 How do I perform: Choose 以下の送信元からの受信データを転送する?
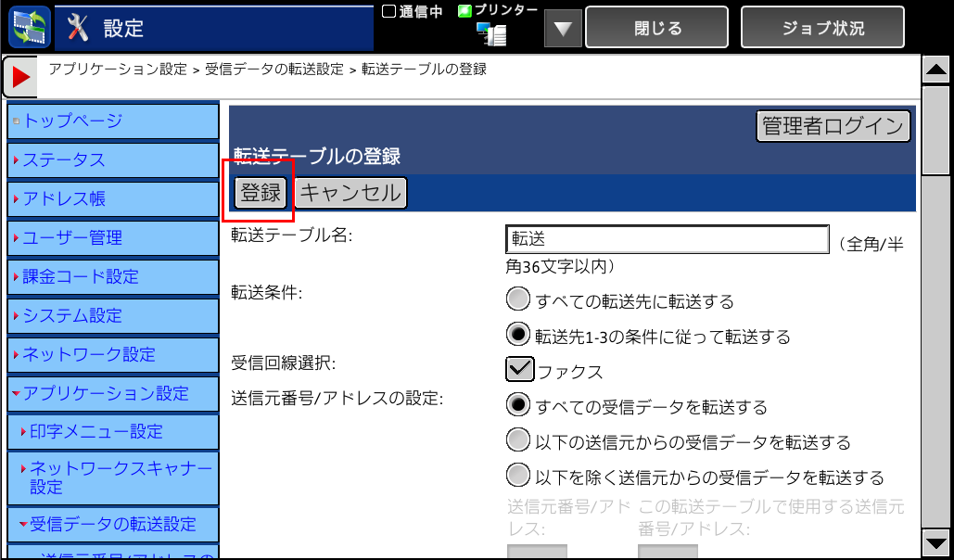click(x=518, y=441)
